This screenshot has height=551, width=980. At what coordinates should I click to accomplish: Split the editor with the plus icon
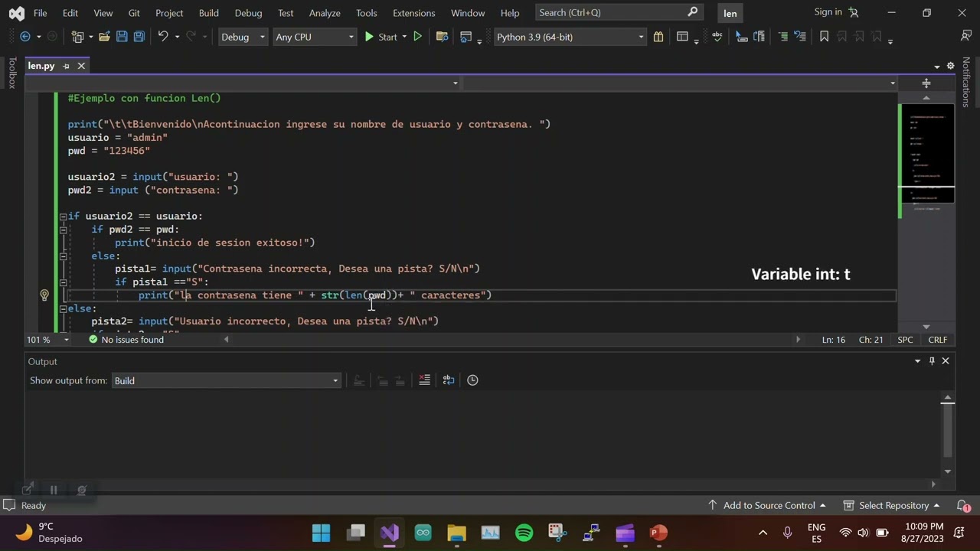926,83
